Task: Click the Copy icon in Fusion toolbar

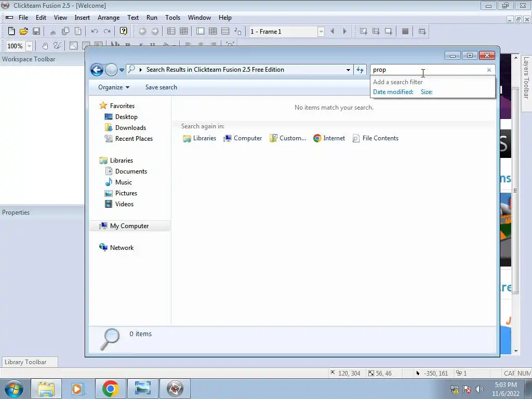Action: coord(65,31)
